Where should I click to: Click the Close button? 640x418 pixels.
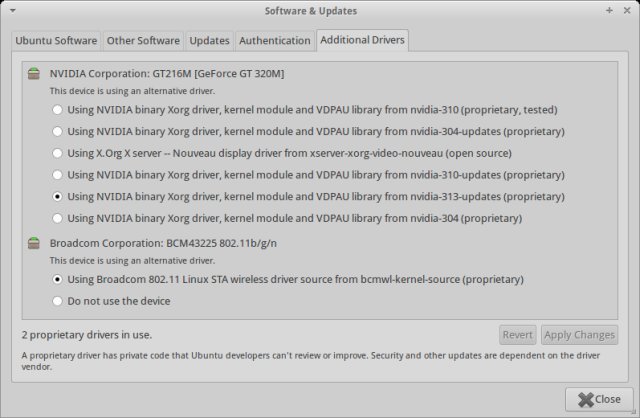599,399
